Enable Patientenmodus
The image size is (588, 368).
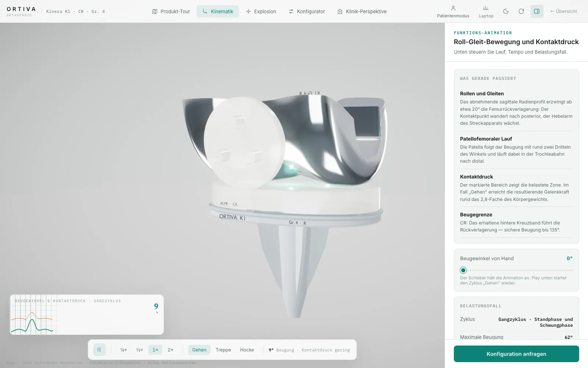click(x=453, y=11)
